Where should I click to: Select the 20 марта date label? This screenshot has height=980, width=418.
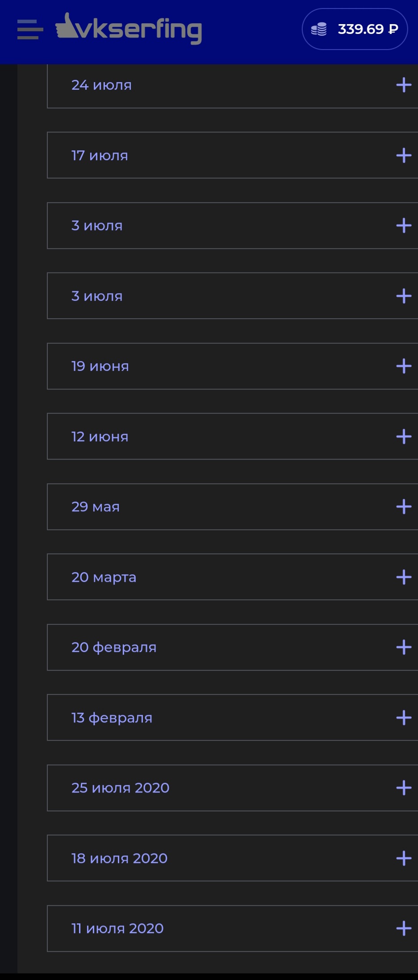[104, 577]
